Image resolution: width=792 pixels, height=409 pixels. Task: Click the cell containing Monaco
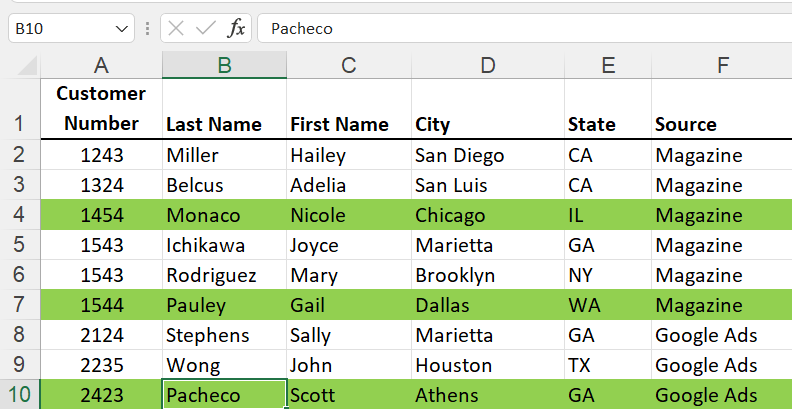[224, 215]
